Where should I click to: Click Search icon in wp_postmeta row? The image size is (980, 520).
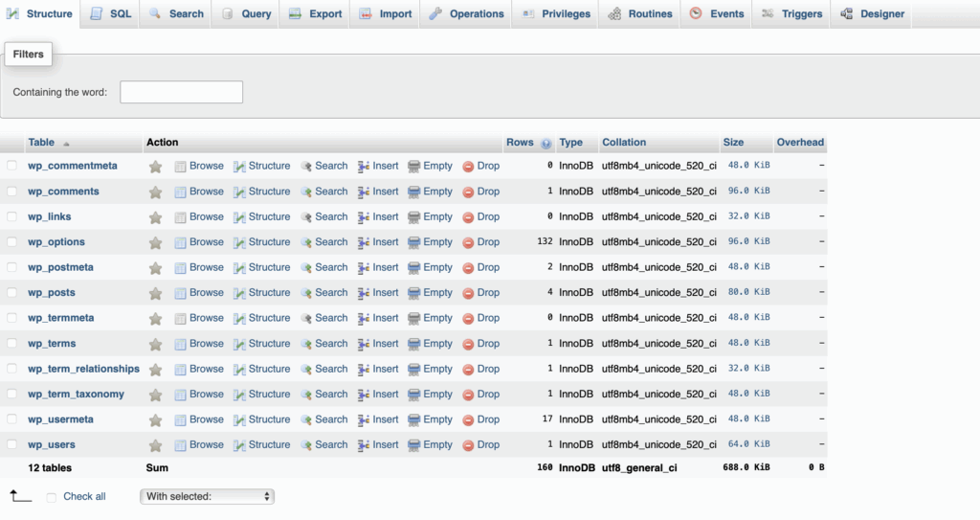click(x=306, y=268)
